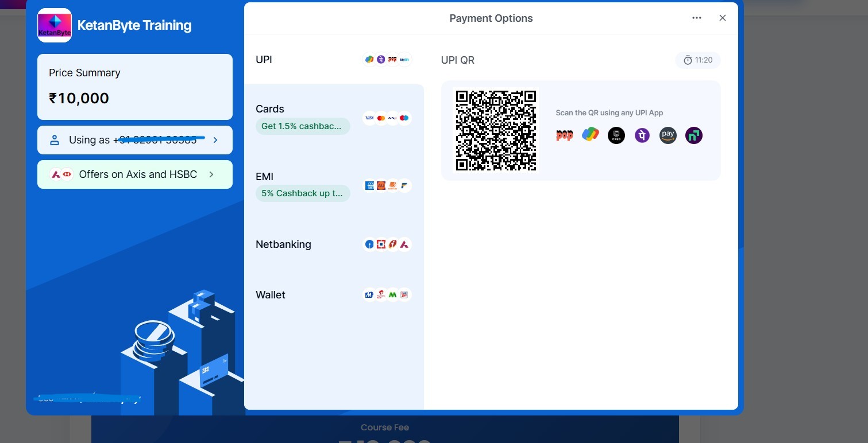Click the 'Payment Options' header title
The height and width of the screenshot is (443, 868).
coord(491,18)
